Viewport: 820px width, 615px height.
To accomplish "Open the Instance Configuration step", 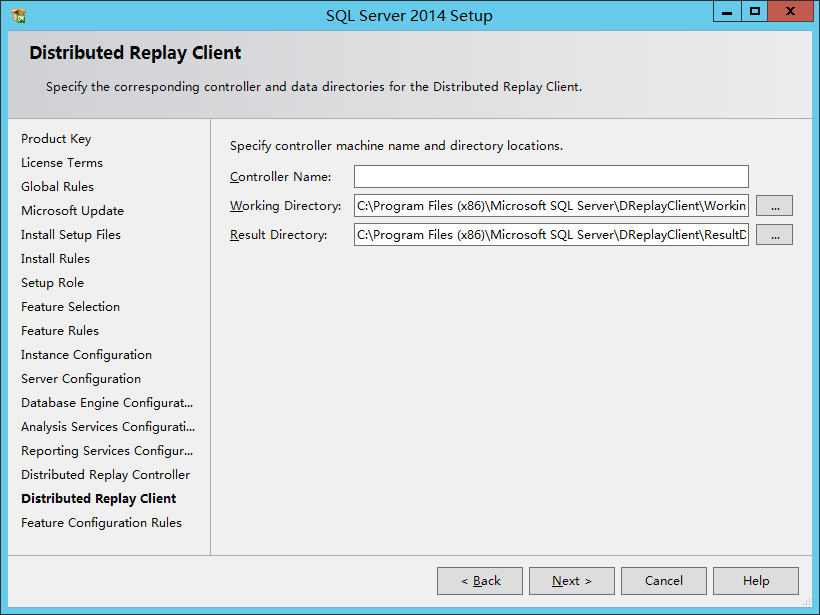I will pos(86,355).
